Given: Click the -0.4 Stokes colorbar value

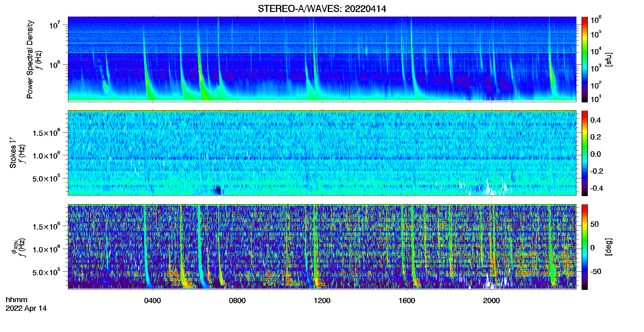Looking at the screenshot, I should (x=597, y=188).
